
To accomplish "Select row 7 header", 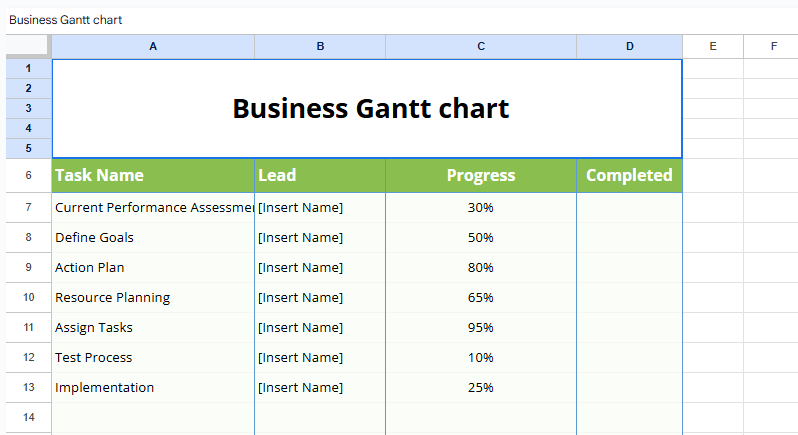I will click(28, 208).
